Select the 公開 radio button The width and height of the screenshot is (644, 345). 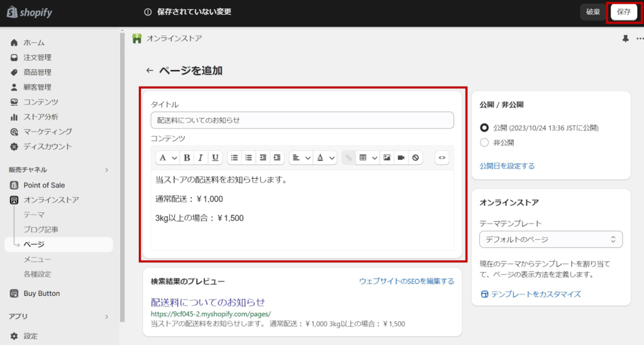point(484,127)
